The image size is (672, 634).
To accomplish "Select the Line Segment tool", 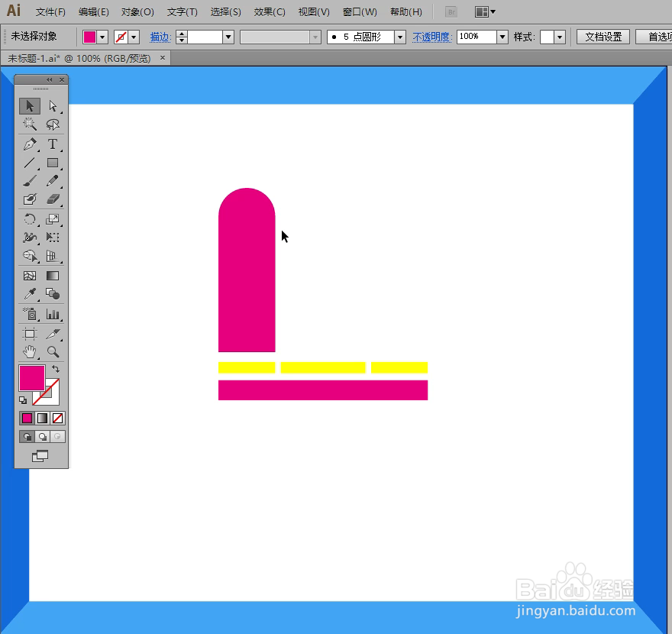I will pyautogui.click(x=30, y=163).
